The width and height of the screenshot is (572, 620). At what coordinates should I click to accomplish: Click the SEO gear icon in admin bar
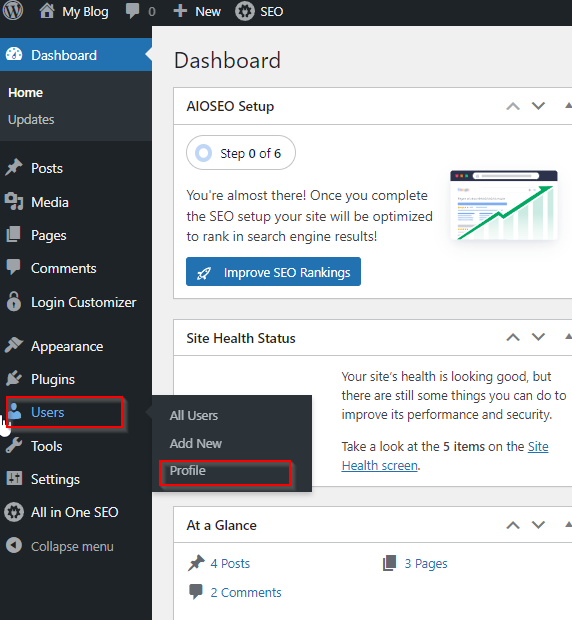pos(245,11)
